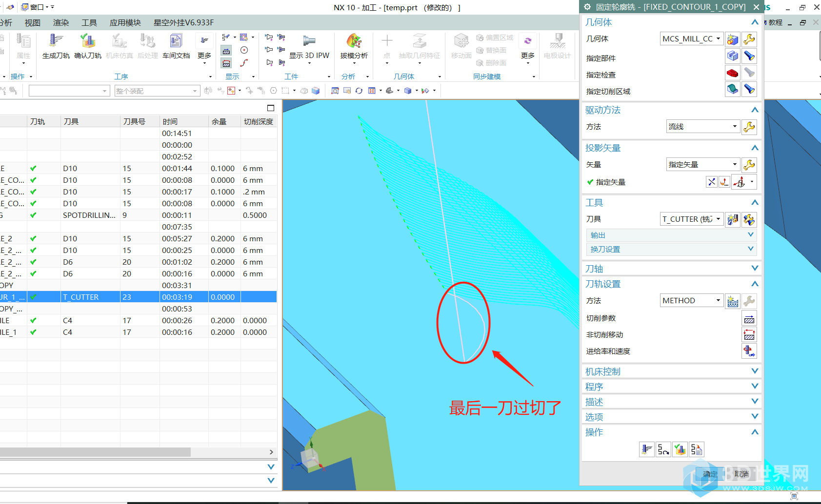
Task: Open the 切削参数 settings icon
Action: [x=749, y=318]
